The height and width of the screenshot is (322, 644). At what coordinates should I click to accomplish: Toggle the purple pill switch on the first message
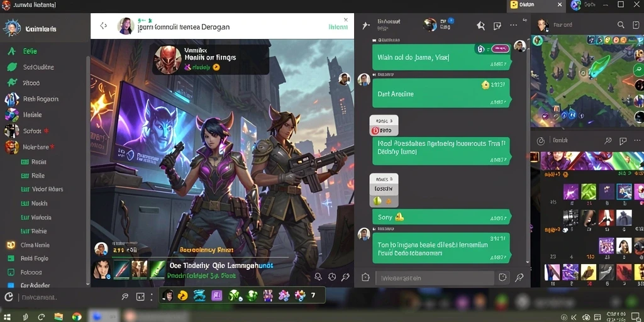pos(500,49)
